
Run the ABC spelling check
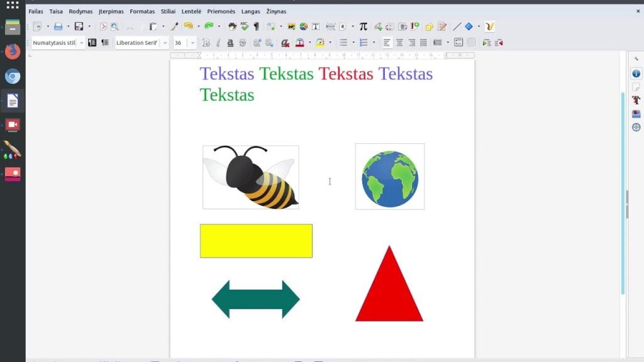coord(245,26)
